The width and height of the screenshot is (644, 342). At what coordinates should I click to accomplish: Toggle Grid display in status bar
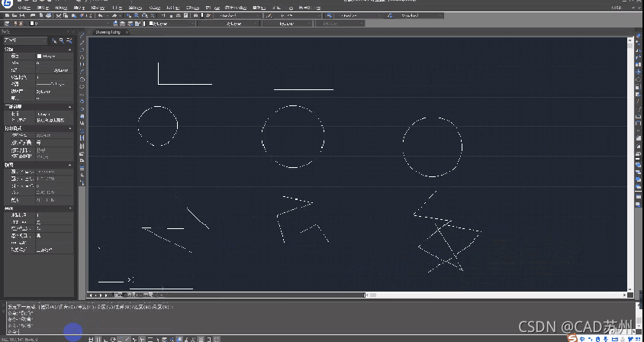[x=98, y=339]
